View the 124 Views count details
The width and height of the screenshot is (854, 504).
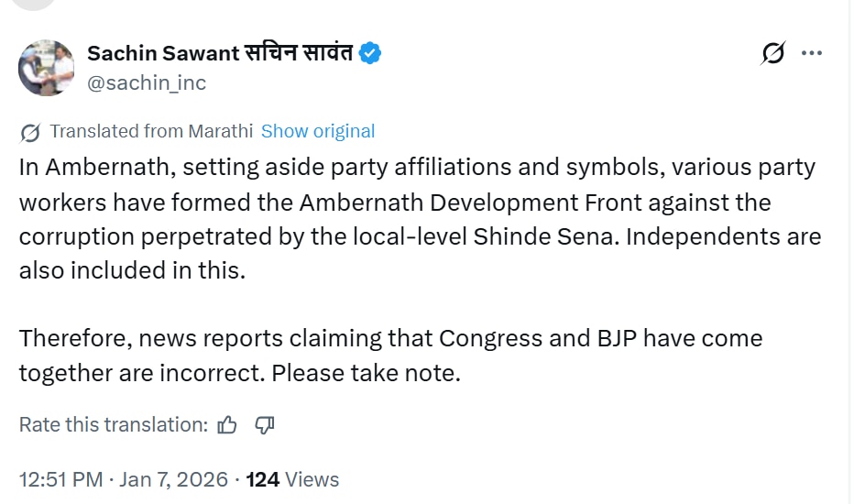coord(292,479)
